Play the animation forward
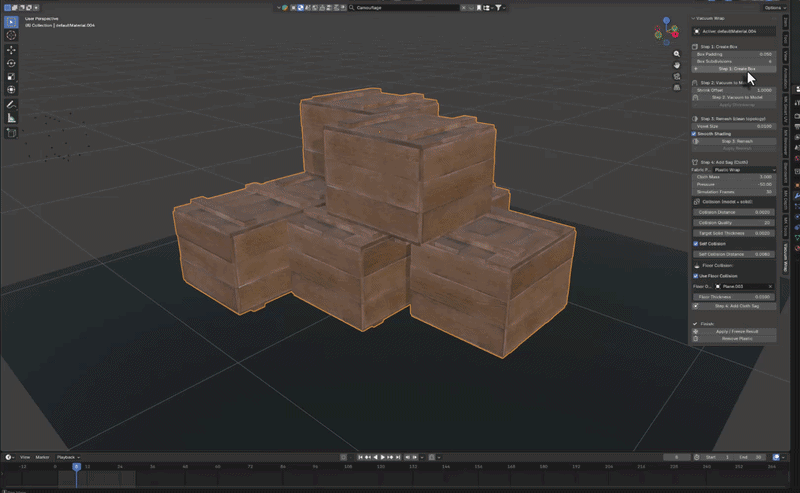 click(383, 457)
